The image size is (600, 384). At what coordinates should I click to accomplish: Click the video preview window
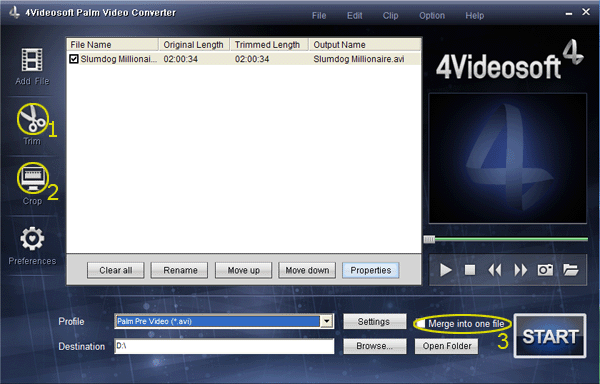[x=508, y=158]
